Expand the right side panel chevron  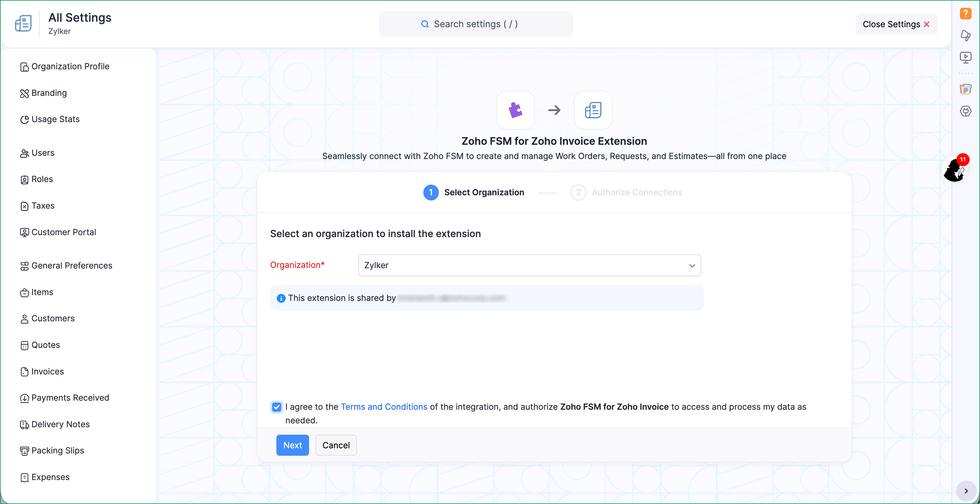tap(965, 491)
